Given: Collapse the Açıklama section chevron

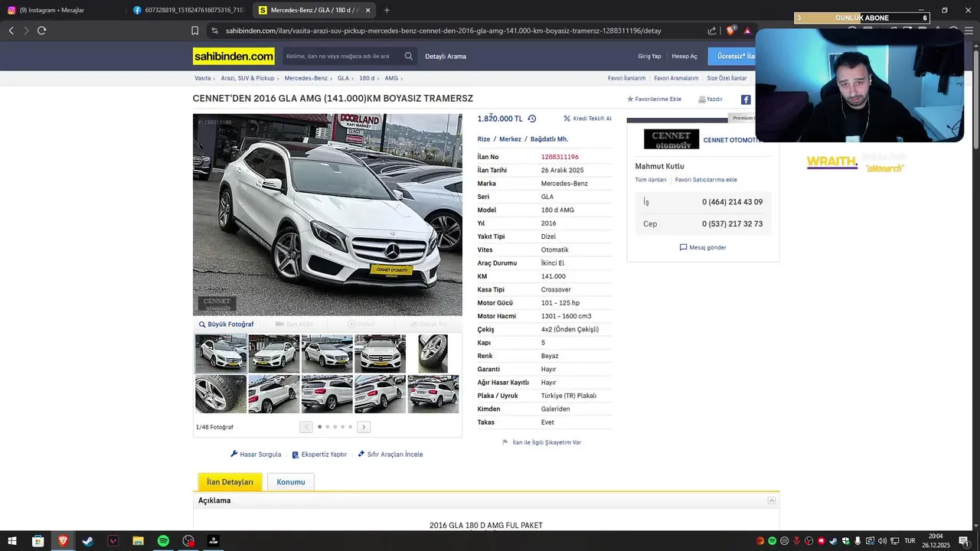Looking at the screenshot, I should [x=772, y=500].
